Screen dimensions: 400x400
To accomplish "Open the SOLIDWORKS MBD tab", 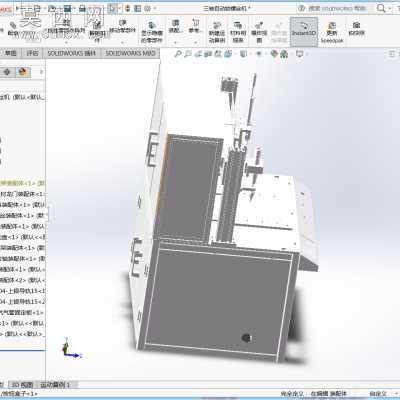I will pyautogui.click(x=130, y=53).
